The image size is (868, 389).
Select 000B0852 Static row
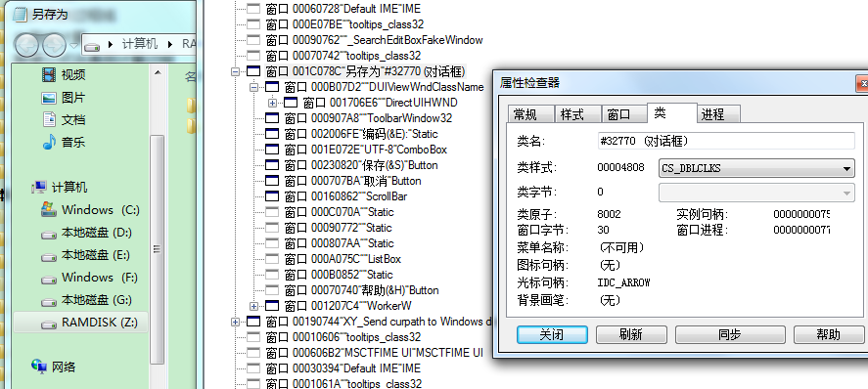[x=339, y=275]
